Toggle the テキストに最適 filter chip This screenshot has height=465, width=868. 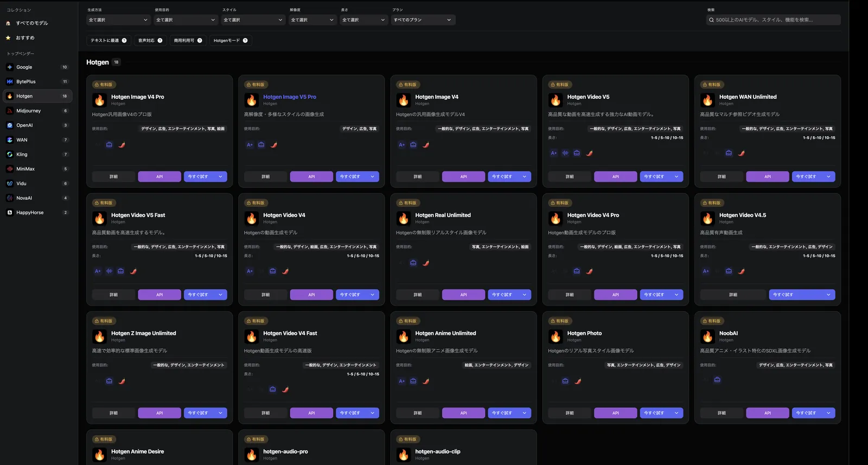(x=108, y=41)
